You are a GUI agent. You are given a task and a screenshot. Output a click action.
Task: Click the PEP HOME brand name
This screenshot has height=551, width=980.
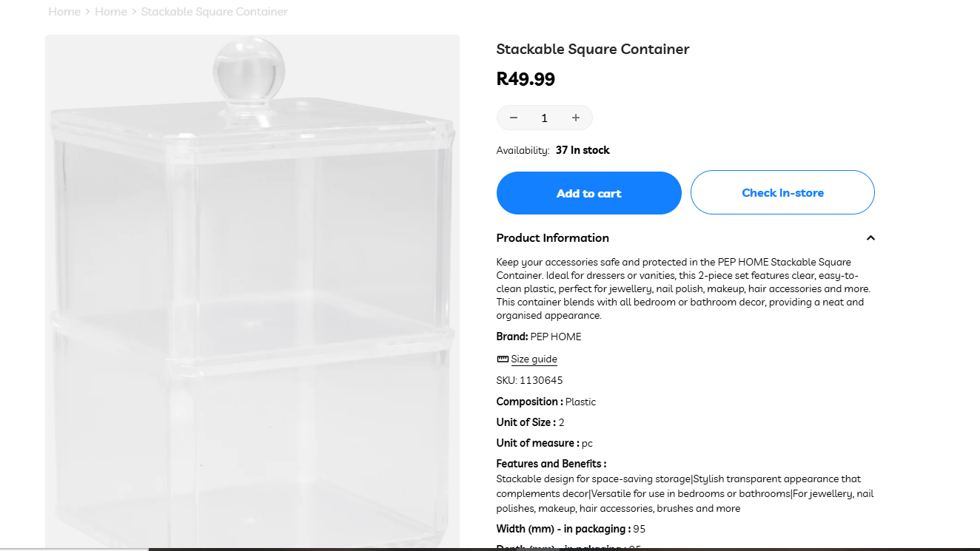(x=556, y=337)
